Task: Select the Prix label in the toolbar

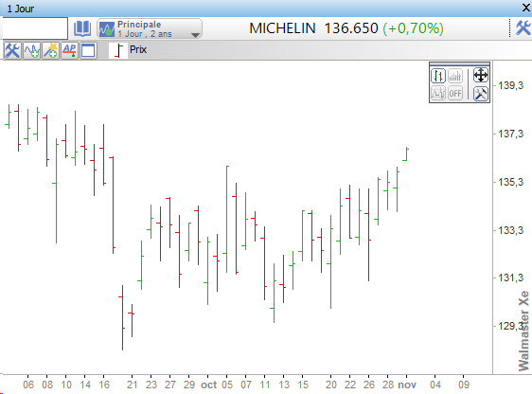Action: [x=138, y=49]
